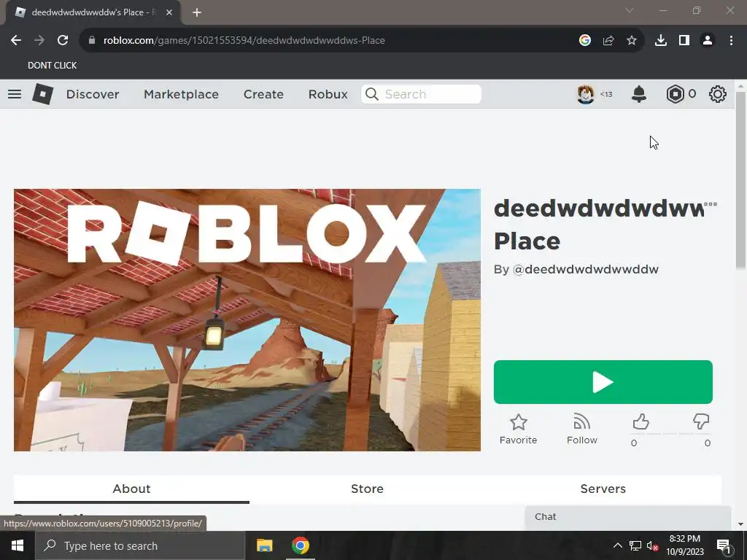Open the avatar profile picture
This screenshot has width=747, height=560.
586,94
